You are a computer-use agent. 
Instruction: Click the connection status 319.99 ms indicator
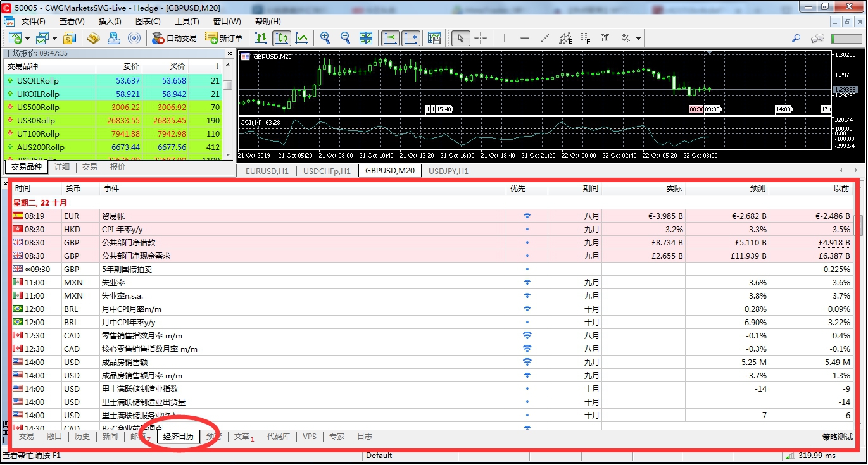point(812,456)
